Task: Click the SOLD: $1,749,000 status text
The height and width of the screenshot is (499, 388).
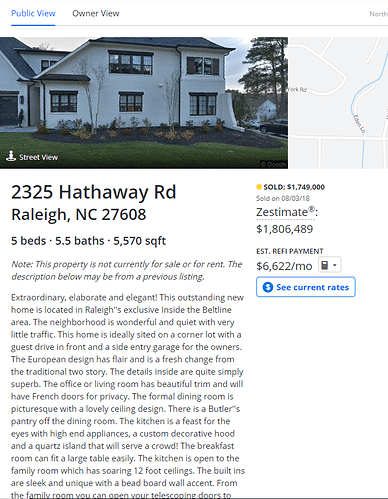Action: pyautogui.click(x=294, y=187)
